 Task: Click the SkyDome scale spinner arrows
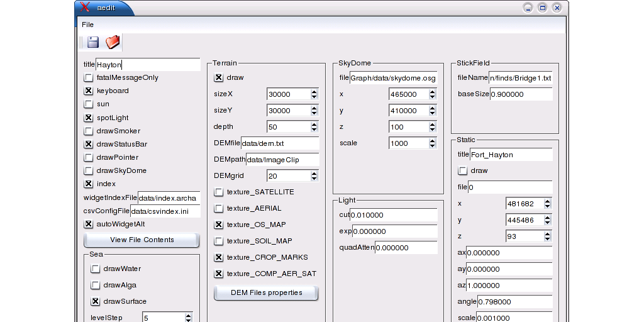click(x=432, y=143)
